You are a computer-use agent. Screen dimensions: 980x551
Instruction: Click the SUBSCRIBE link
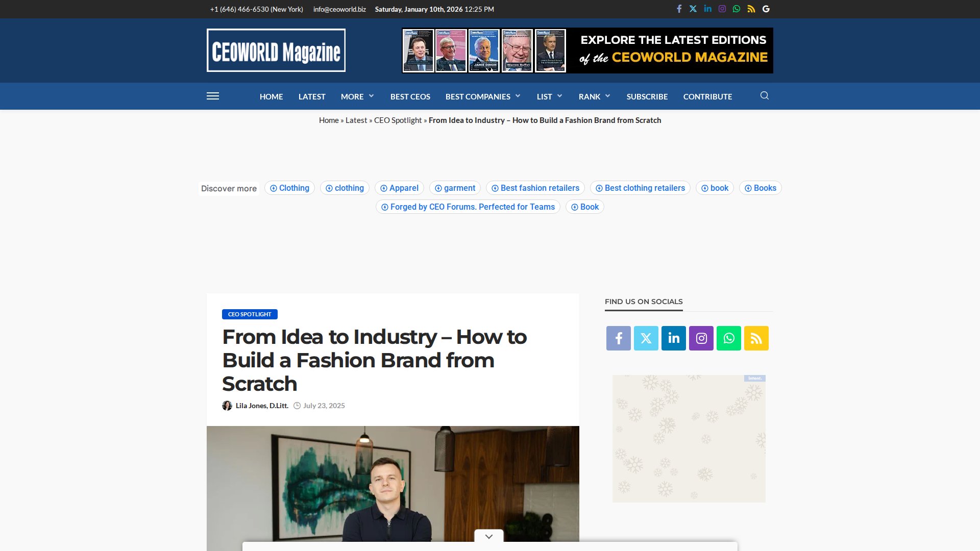pyautogui.click(x=647, y=96)
